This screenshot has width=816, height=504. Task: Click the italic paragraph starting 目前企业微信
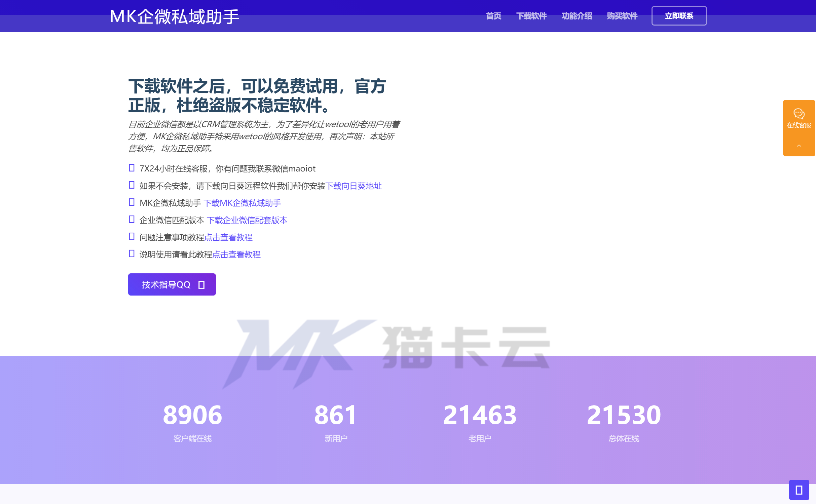pos(264,137)
